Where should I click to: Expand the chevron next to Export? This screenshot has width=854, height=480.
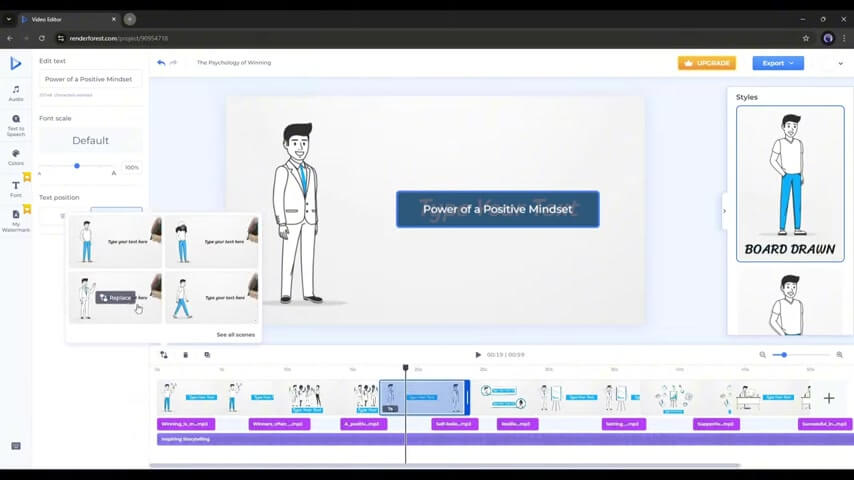tap(840, 63)
